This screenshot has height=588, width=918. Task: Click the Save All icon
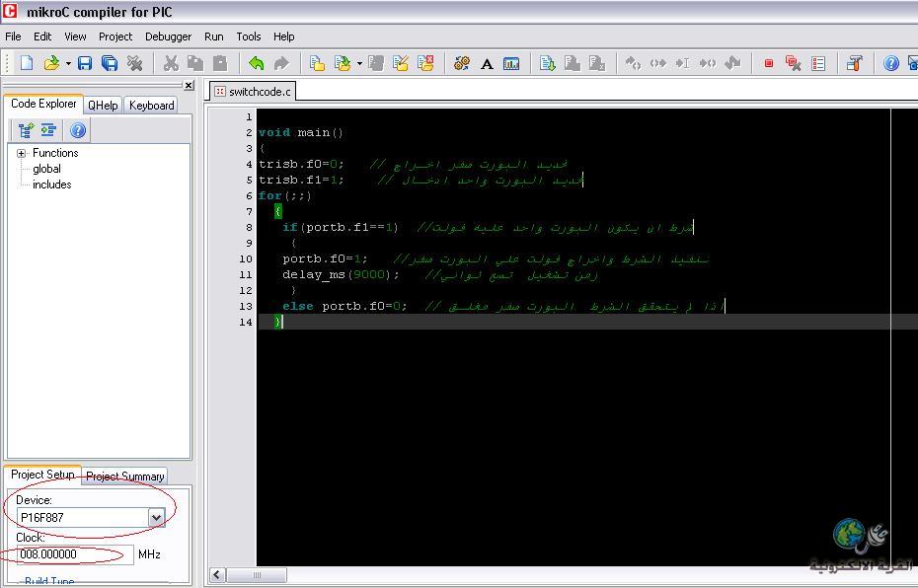(110, 62)
